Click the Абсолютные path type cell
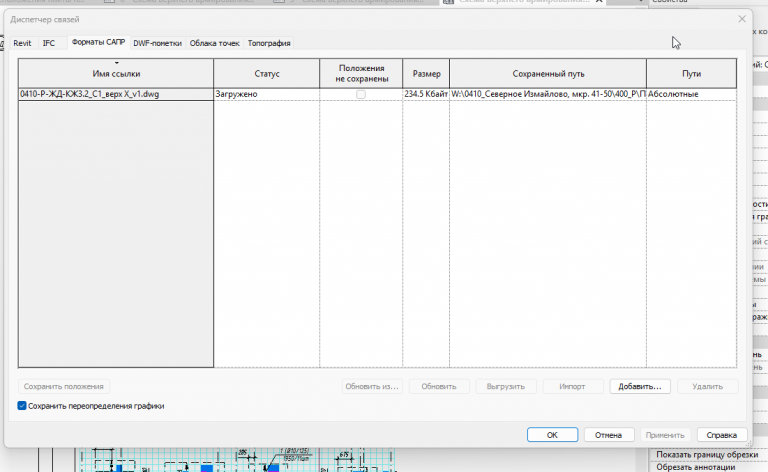The height and width of the screenshot is (472, 768). tap(692, 94)
